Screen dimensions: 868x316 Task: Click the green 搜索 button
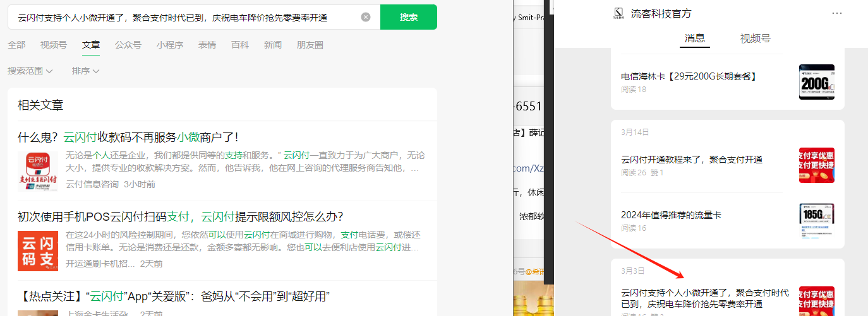[409, 17]
